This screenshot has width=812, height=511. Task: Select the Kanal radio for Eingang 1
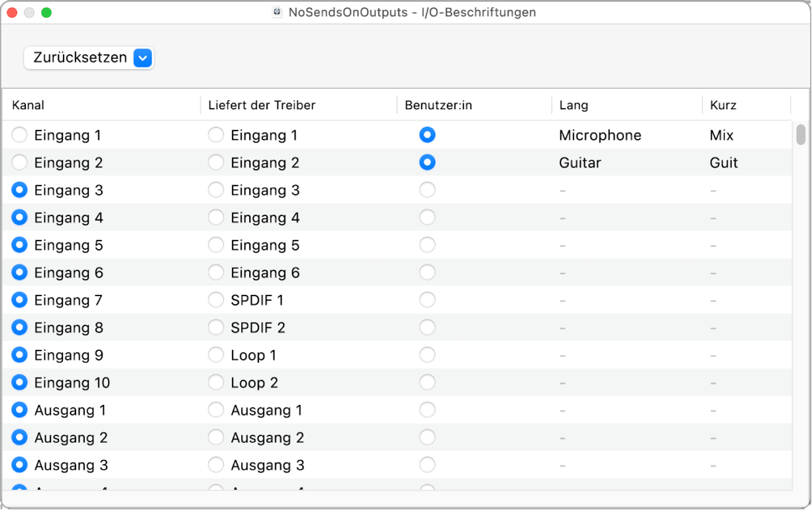tap(19, 135)
